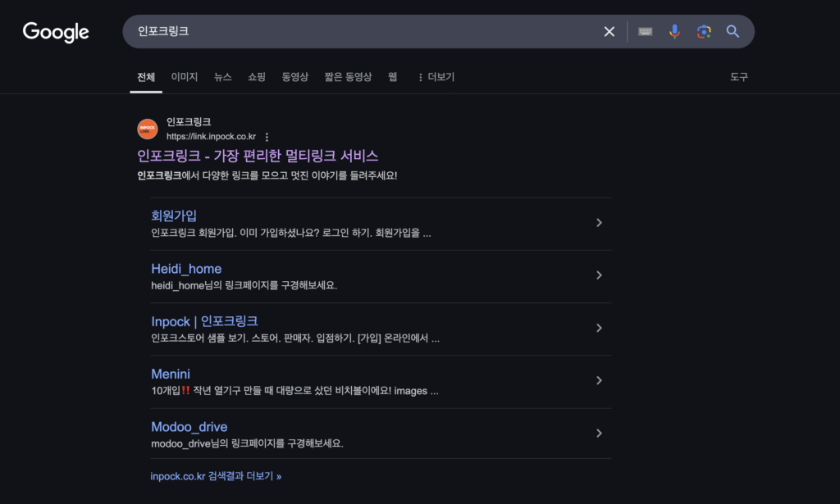
Task: Open the main result title 인포크링크 - 가장 편리한 멀티링크 서비스
Action: pos(258,156)
